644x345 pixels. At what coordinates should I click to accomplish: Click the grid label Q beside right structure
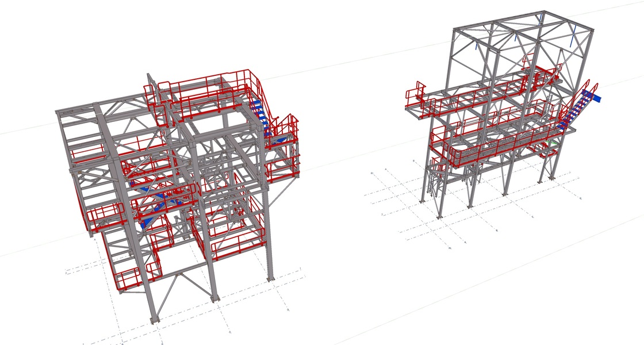(x=580, y=197)
